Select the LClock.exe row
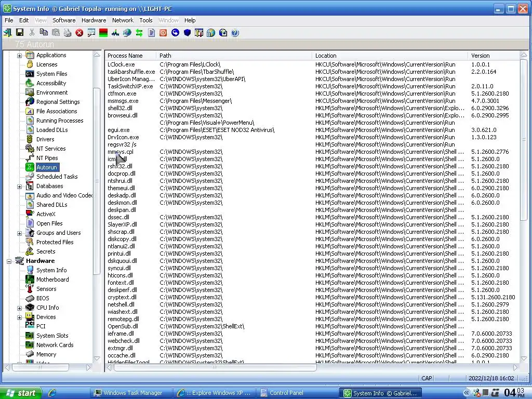The height and width of the screenshot is (399, 532). click(312, 64)
